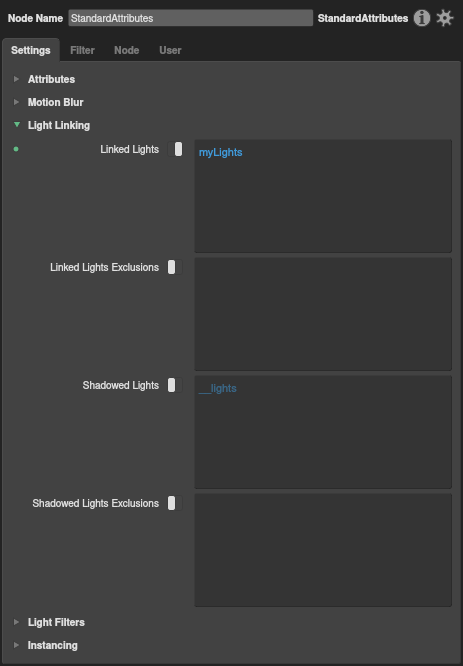Enable the Shadowed Lights switch
This screenshot has height=666, width=463.
coord(175,385)
